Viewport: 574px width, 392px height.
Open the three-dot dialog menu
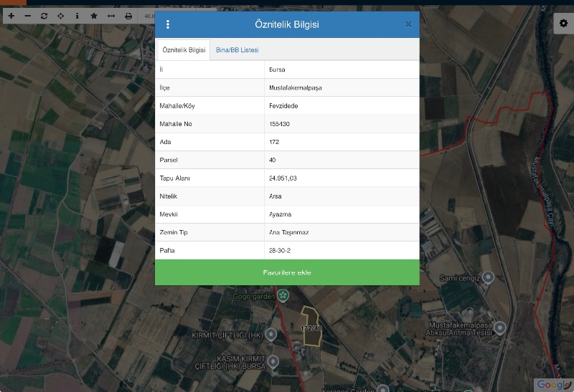click(168, 24)
